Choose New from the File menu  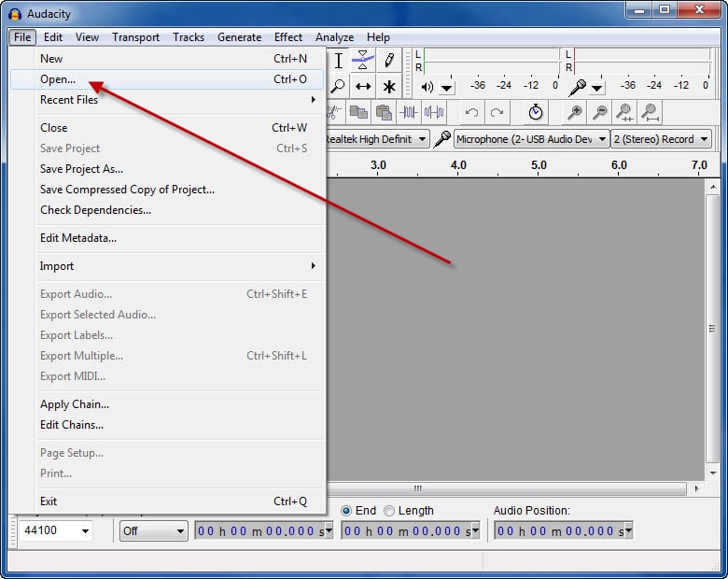[167, 59]
